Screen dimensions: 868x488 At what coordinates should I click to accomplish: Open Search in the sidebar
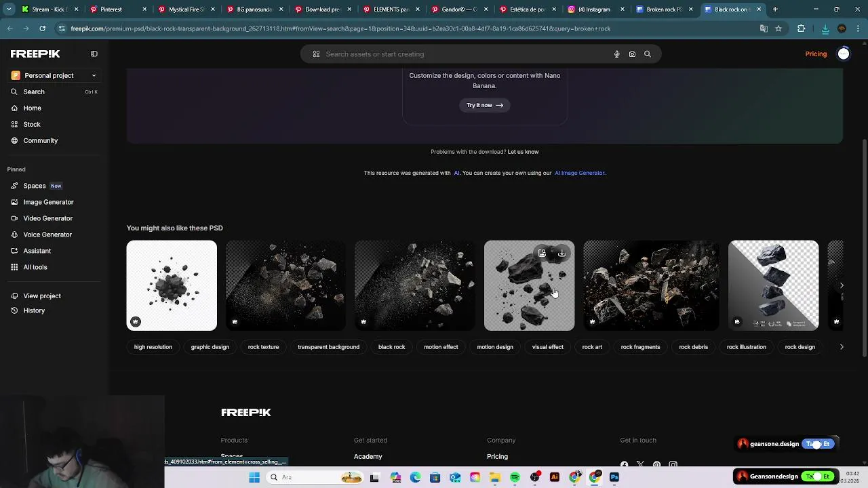(54, 91)
